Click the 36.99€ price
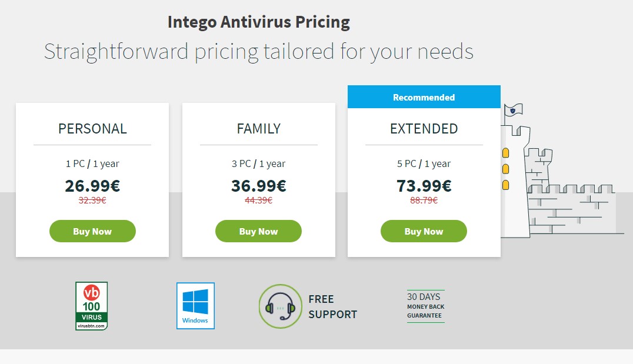Image resolution: width=633 pixels, height=364 pixels. (258, 186)
